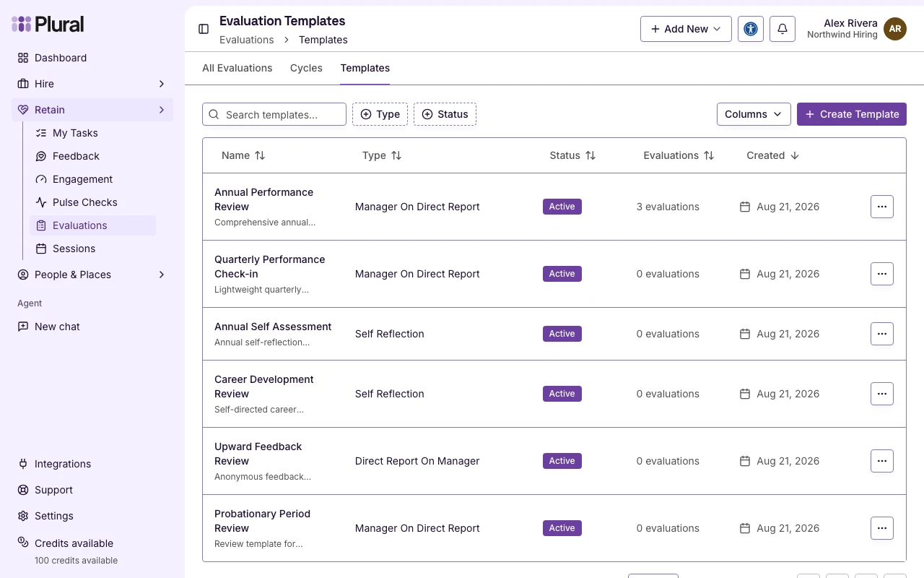Expand the Hire section chevron

tap(162, 84)
